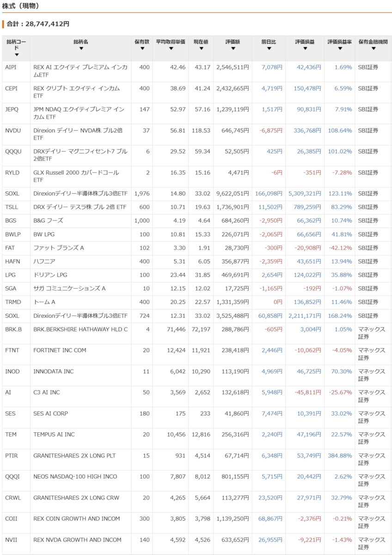This screenshot has height=555, width=392.
Task: Click TSLL profit rate 83.29%
Action: [342, 207]
